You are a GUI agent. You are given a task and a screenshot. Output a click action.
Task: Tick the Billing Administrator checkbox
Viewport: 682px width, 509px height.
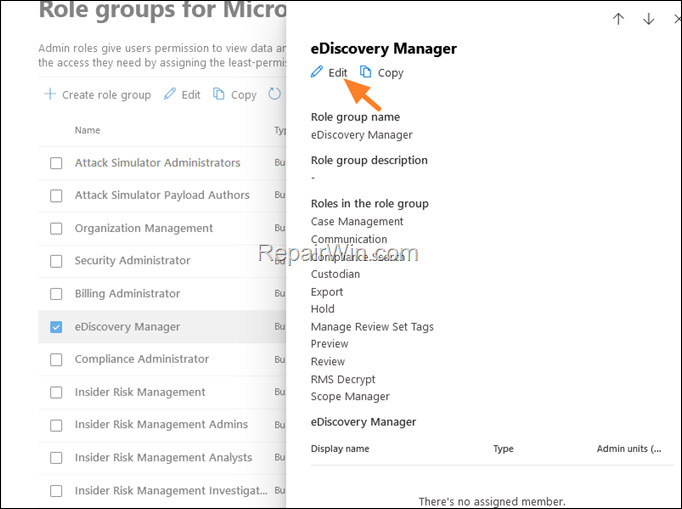pos(56,294)
